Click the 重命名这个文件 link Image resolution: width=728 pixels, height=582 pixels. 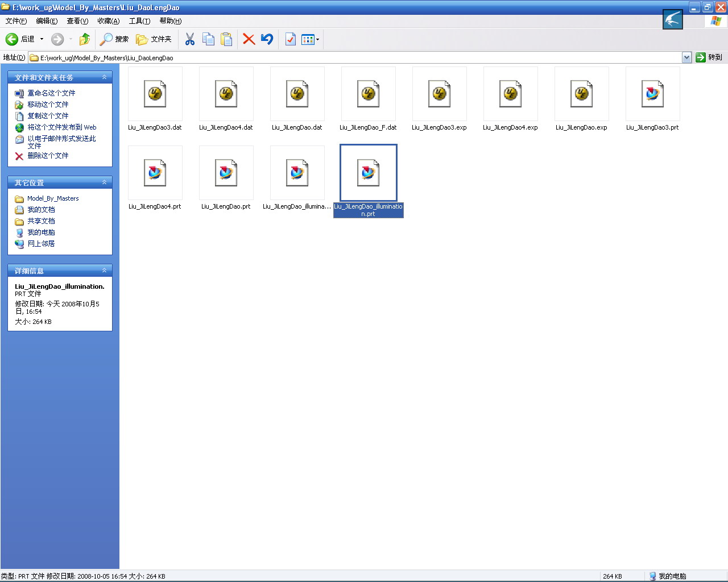point(51,93)
